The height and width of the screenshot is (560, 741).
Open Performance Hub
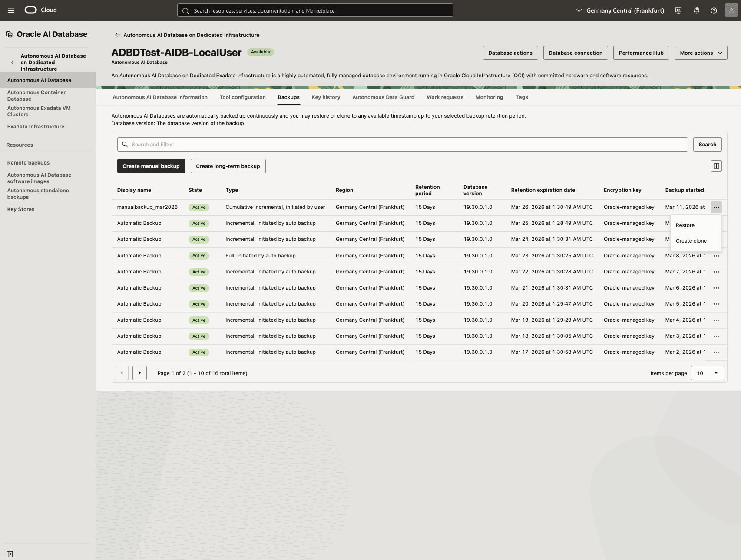(641, 53)
